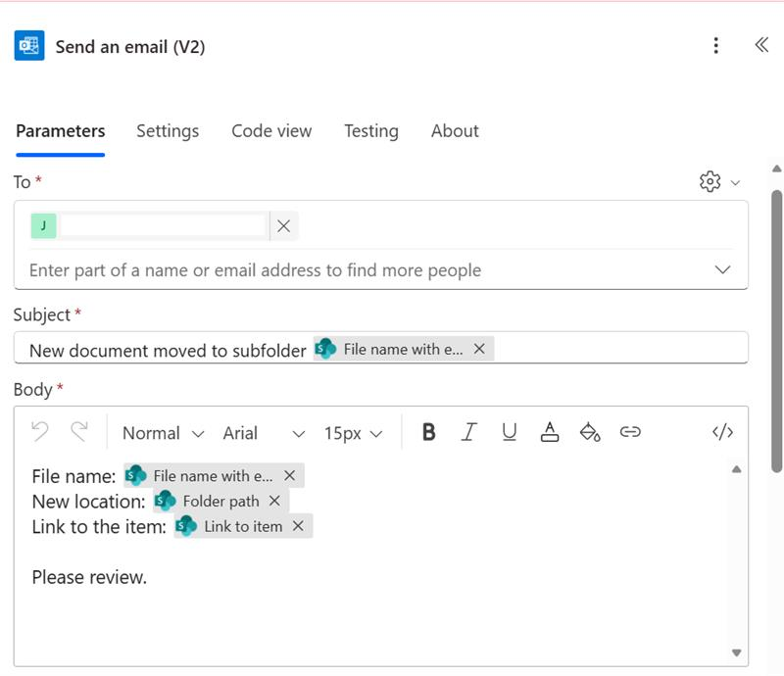This screenshot has width=784, height=676.
Task: Remove the Link to item token
Action: tap(298, 526)
